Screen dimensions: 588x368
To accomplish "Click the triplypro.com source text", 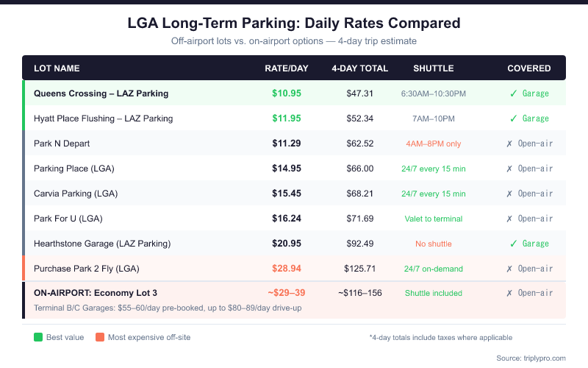I will tap(531, 358).
